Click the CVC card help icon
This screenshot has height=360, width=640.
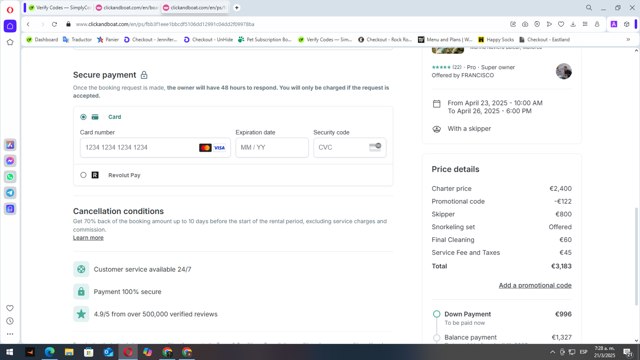pyautogui.click(x=375, y=147)
